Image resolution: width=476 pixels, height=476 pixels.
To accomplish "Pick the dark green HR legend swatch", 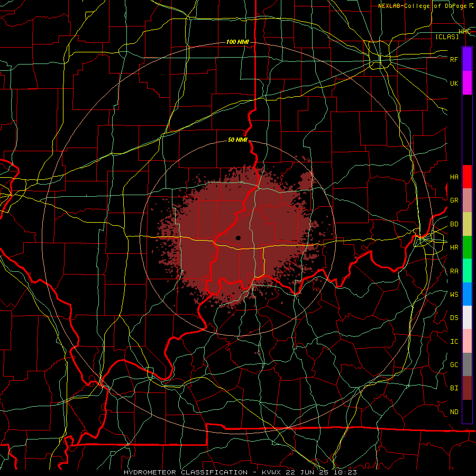I will 467,248.
